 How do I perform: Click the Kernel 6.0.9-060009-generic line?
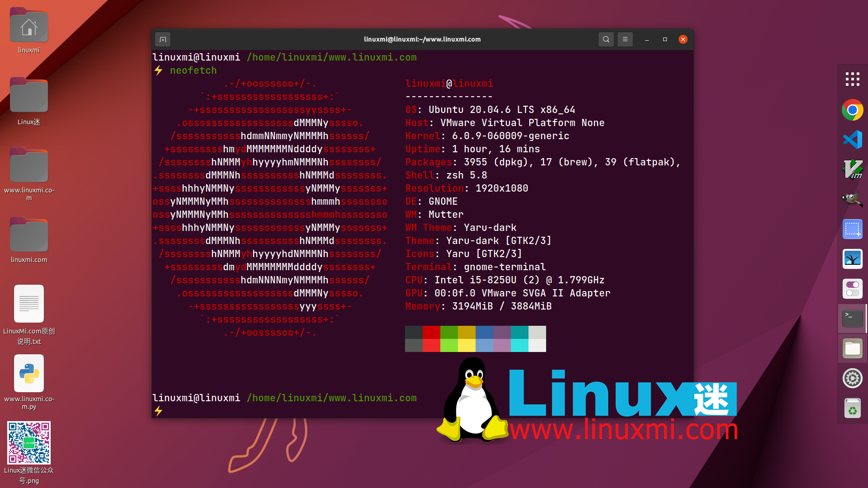487,136
